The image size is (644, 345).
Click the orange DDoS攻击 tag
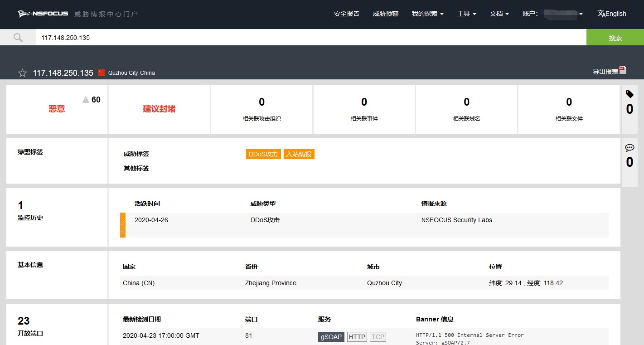[x=263, y=154]
